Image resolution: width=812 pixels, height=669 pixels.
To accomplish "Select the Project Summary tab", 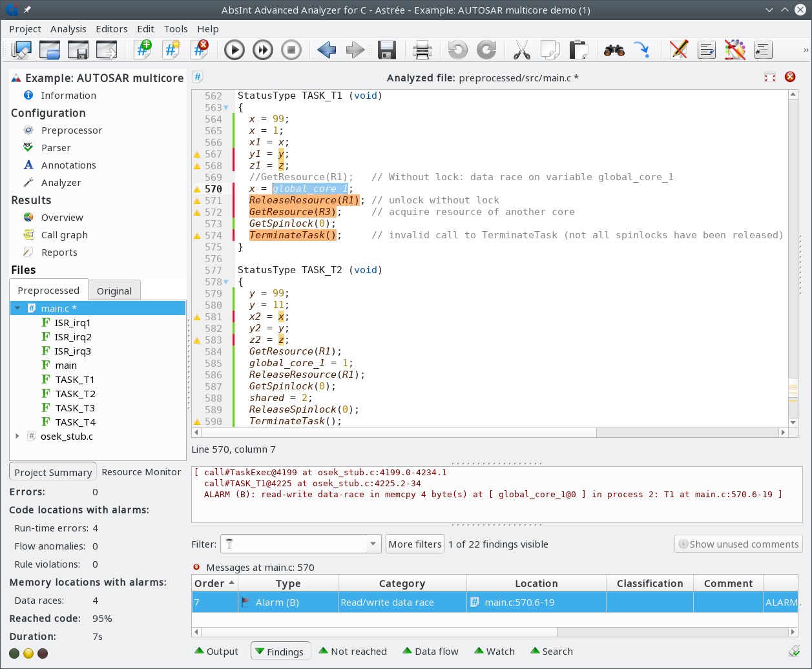I will click(53, 472).
